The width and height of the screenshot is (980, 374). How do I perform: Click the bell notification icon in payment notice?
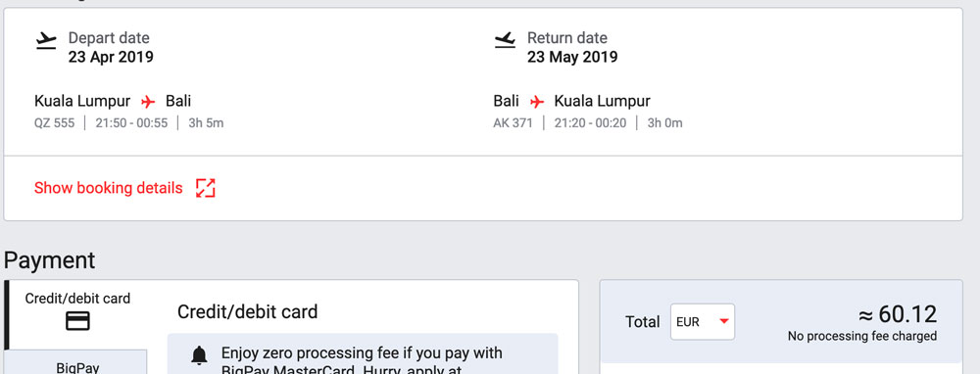pos(199,354)
